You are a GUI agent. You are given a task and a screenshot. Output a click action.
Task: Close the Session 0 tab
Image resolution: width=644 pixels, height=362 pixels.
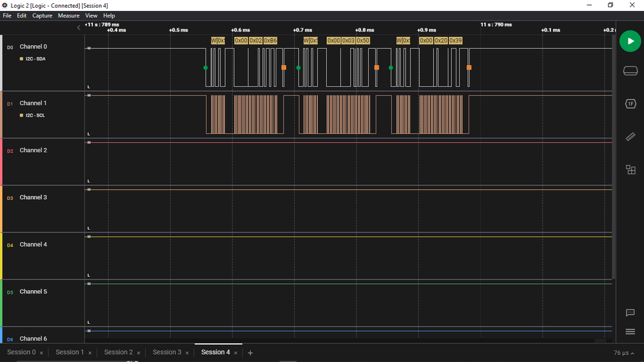(x=41, y=353)
